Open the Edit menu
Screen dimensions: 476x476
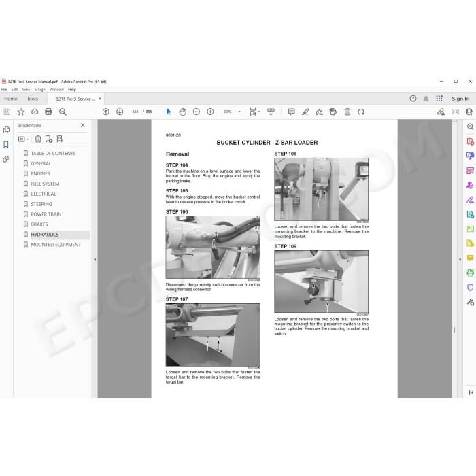[x=14, y=90]
